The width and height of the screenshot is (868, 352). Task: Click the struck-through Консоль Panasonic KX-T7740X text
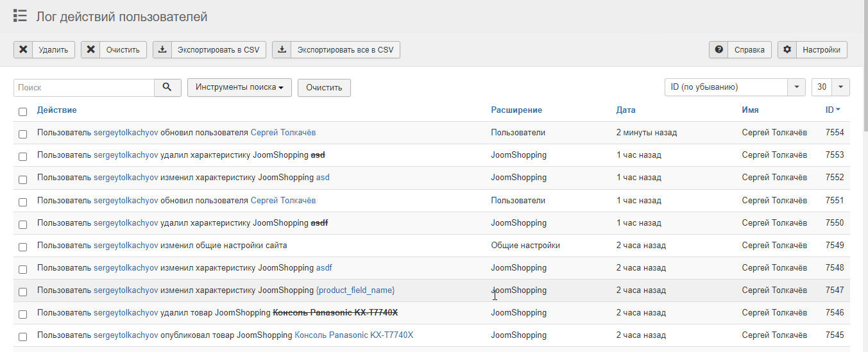[x=336, y=313]
